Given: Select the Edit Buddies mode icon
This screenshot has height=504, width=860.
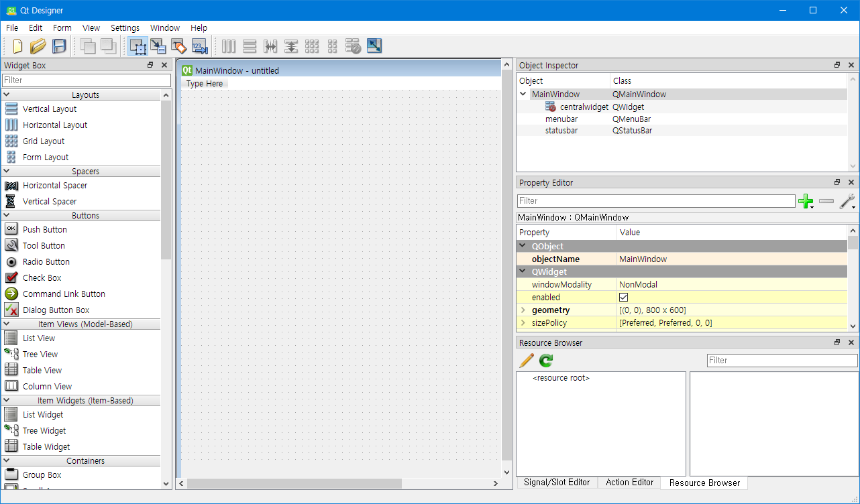Looking at the screenshot, I should pyautogui.click(x=178, y=46).
